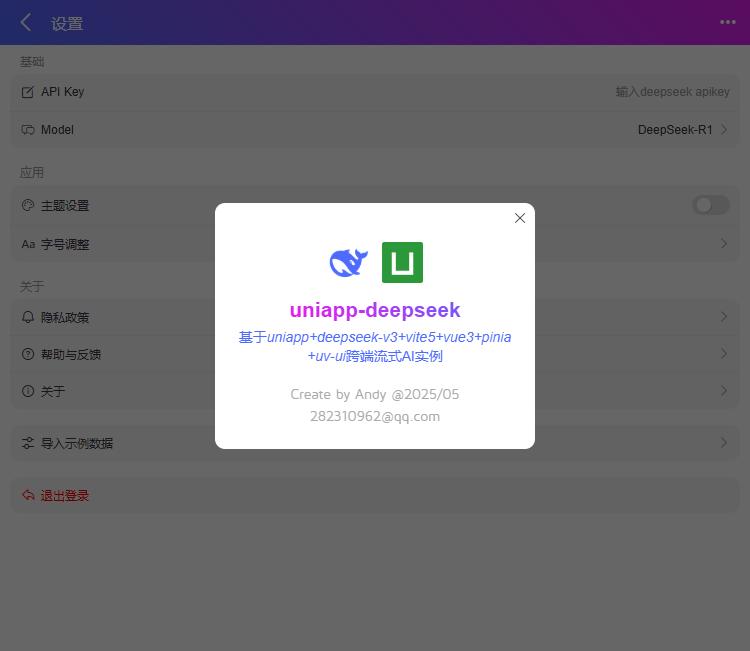
Task: Open 字号调整 via its right chevron
Action: 724,244
